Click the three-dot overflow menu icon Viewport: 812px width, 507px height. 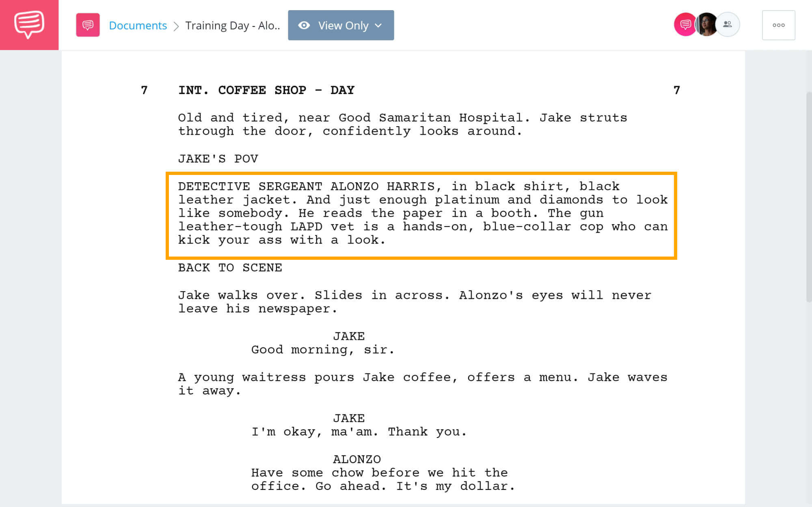coord(778,25)
